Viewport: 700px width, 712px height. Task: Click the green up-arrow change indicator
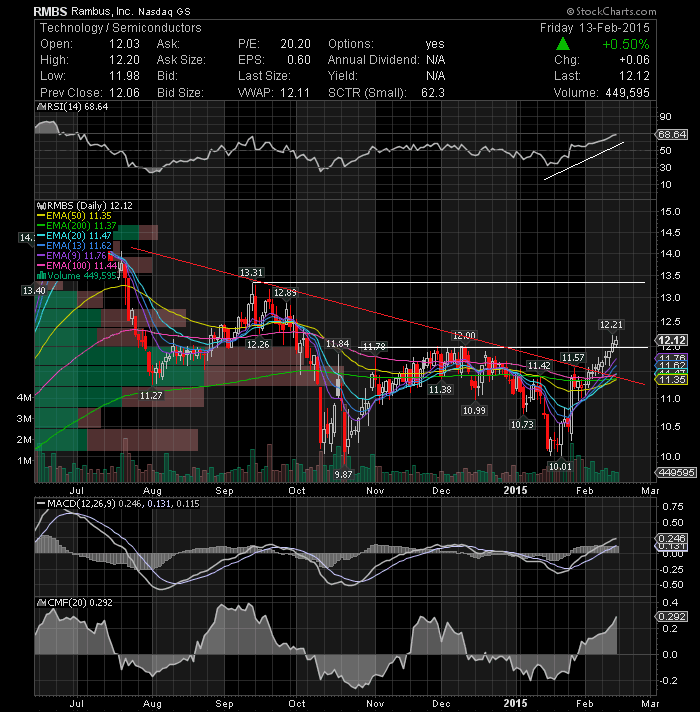click(x=563, y=44)
